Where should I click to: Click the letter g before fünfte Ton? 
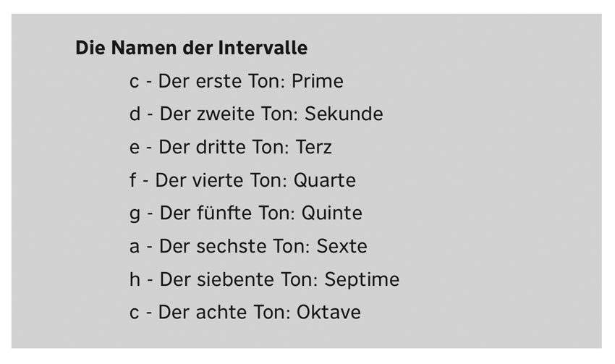coord(135,216)
